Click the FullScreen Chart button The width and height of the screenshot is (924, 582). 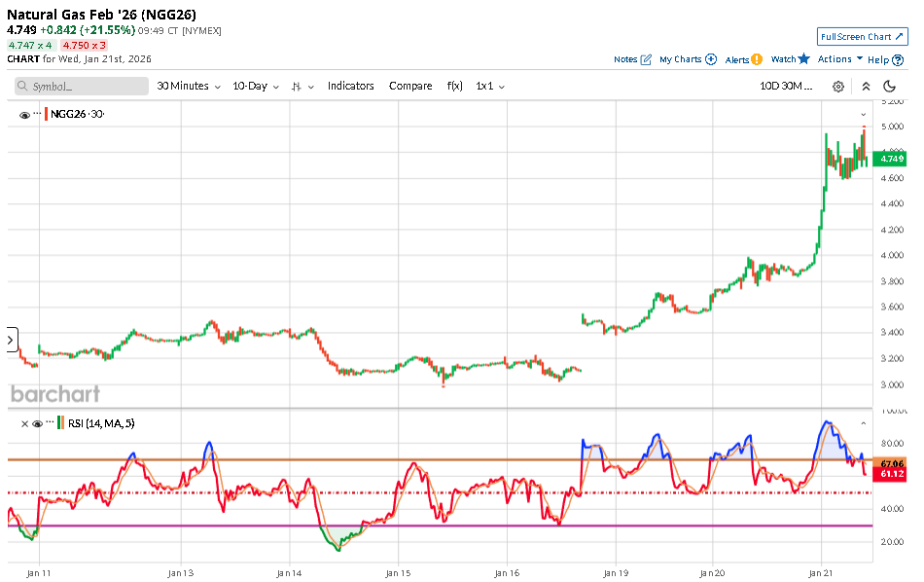862,37
